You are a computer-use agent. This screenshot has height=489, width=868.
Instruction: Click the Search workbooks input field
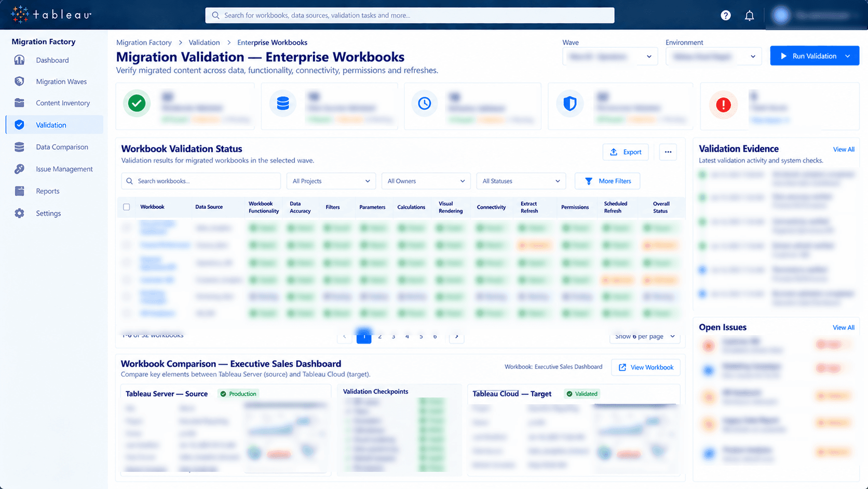point(201,181)
